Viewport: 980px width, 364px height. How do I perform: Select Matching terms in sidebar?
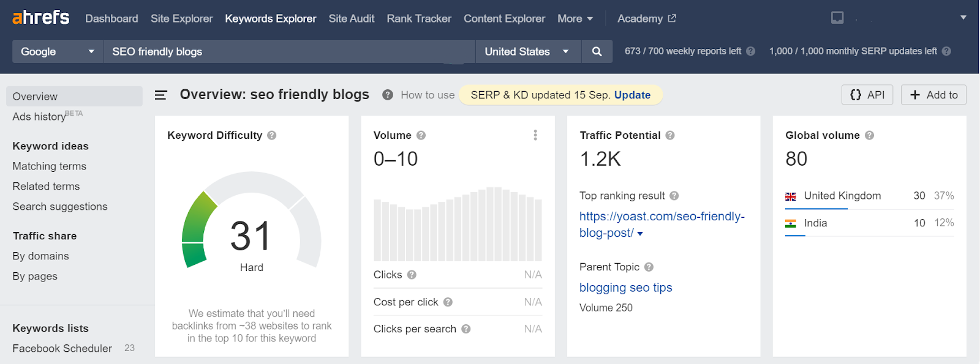coord(49,166)
